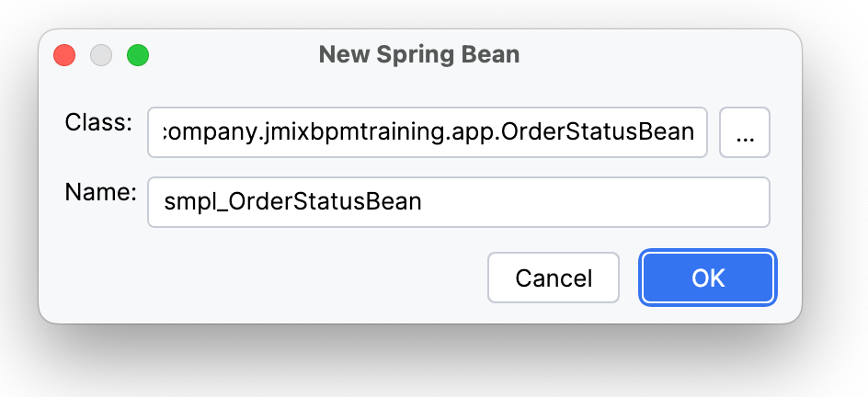The width and height of the screenshot is (868, 397).
Task: Cancel the new bean dialog
Action: [553, 278]
